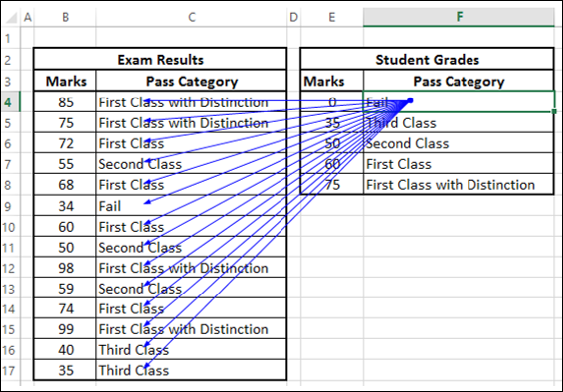563x392 pixels.
Task: Click Student Grades marks cell 75
Action: (x=332, y=184)
